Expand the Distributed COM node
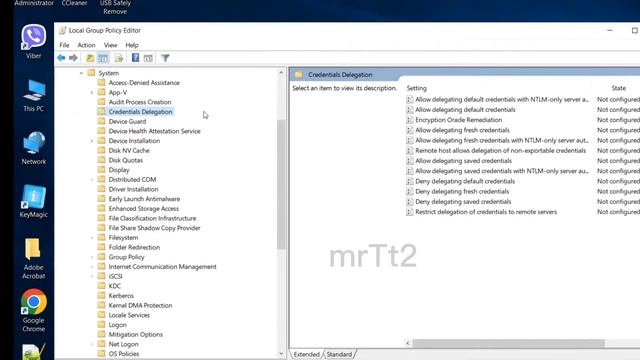 click(91, 180)
